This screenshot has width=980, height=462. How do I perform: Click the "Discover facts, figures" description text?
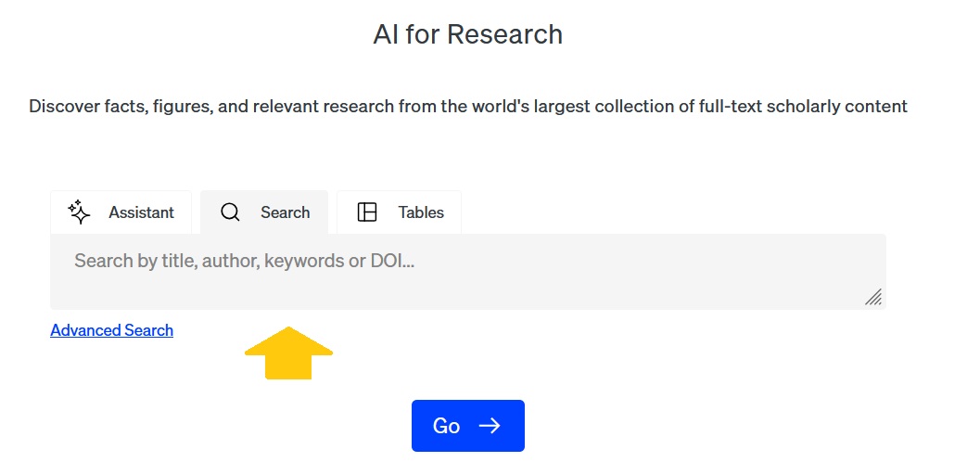pyautogui.click(x=467, y=106)
